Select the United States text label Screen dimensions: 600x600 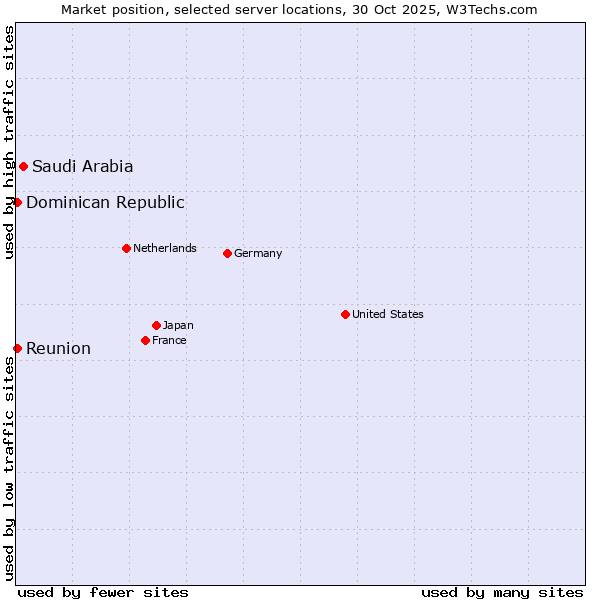[388, 314]
